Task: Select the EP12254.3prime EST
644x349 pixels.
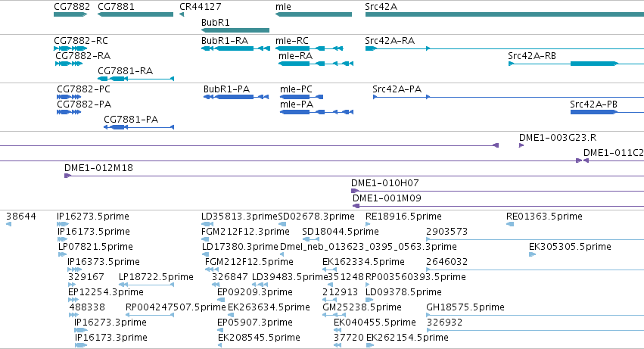Action: pos(73,300)
